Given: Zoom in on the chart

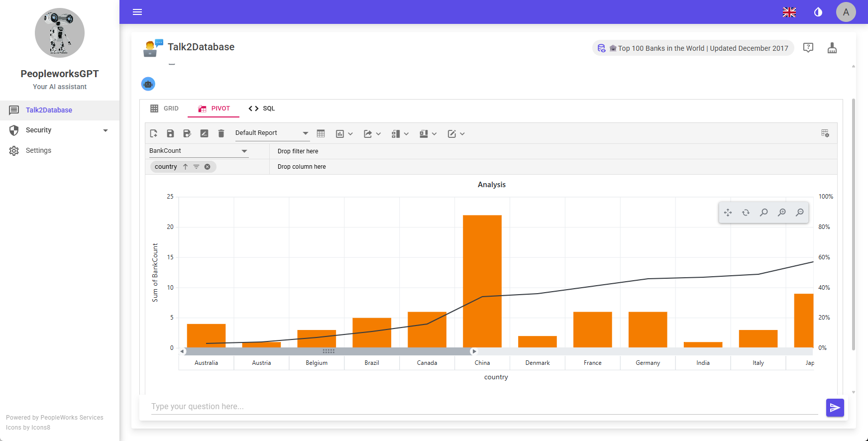Looking at the screenshot, I should [x=781, y=213].
